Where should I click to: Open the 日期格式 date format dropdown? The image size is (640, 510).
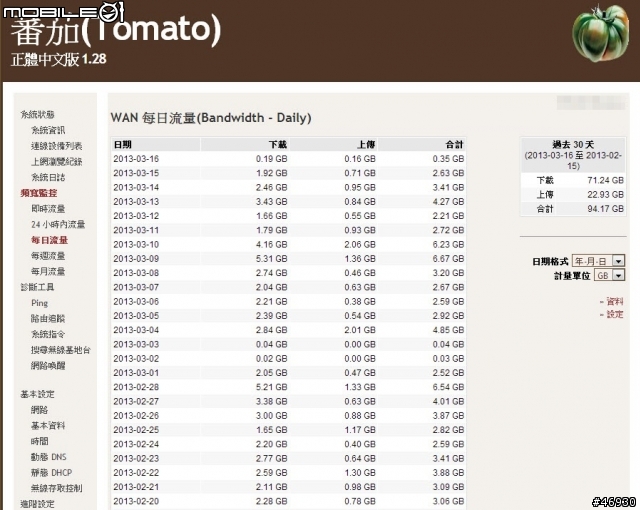[598, 261]
